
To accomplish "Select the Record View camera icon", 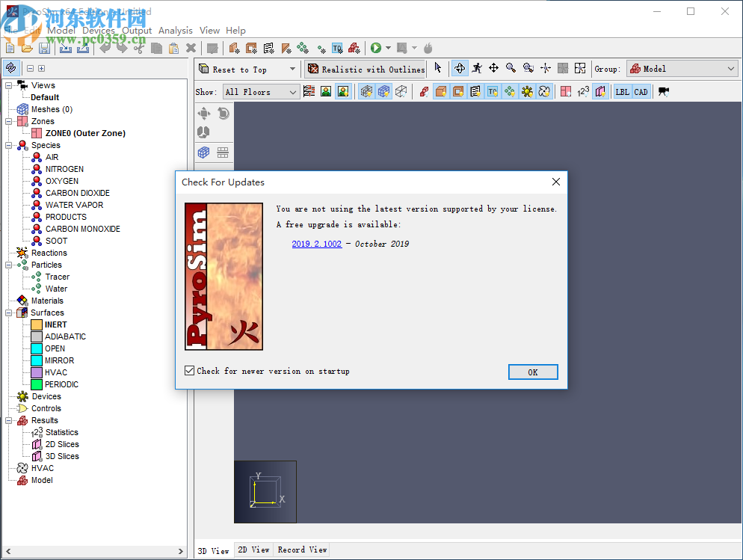I will point(662,91).
